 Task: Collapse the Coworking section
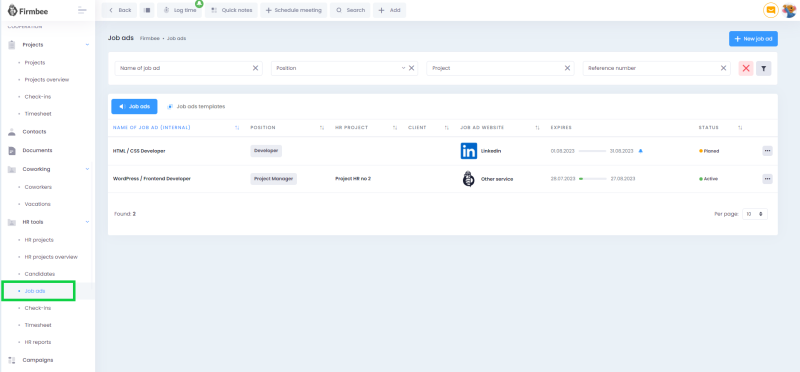pos(87,169)
